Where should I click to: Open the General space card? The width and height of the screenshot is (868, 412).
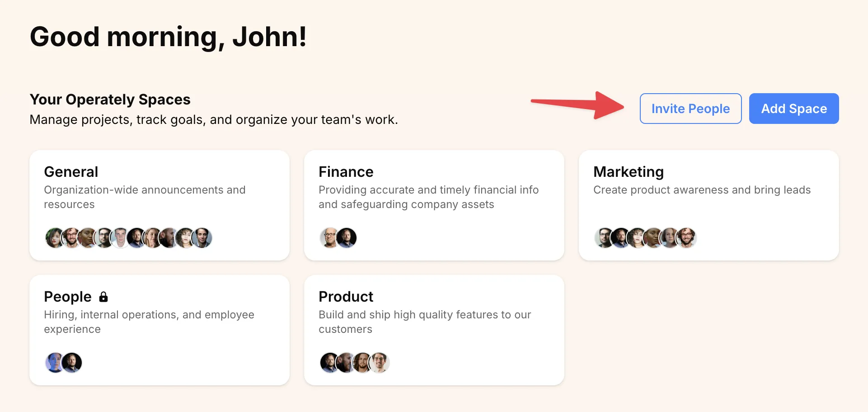point(159,205)
